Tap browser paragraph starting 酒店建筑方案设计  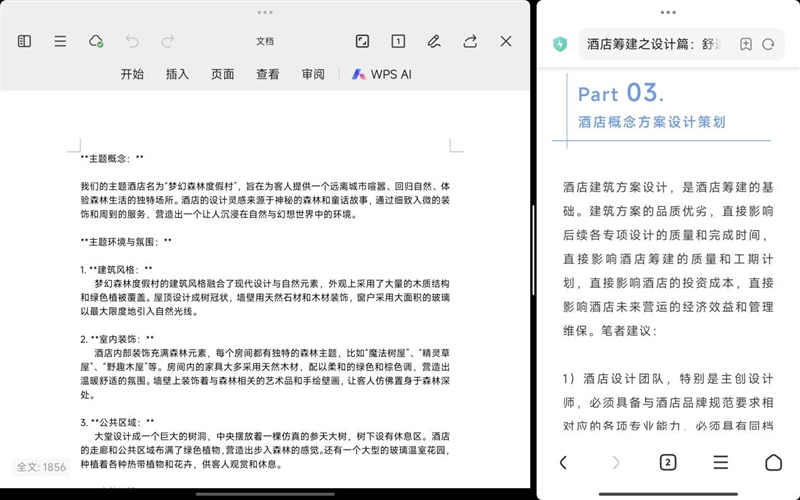click(x=668, y=259)
